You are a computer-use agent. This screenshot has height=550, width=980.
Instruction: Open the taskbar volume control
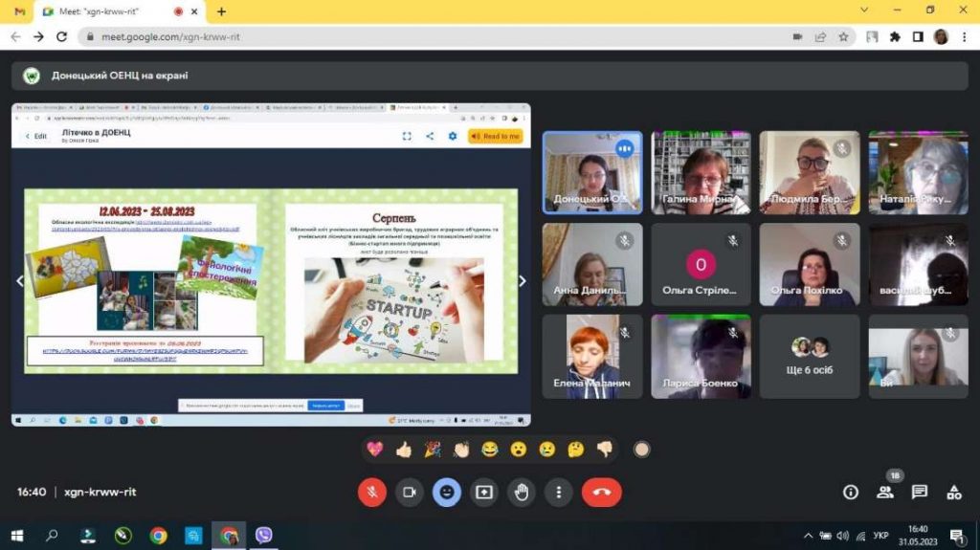tap(843, 536)
